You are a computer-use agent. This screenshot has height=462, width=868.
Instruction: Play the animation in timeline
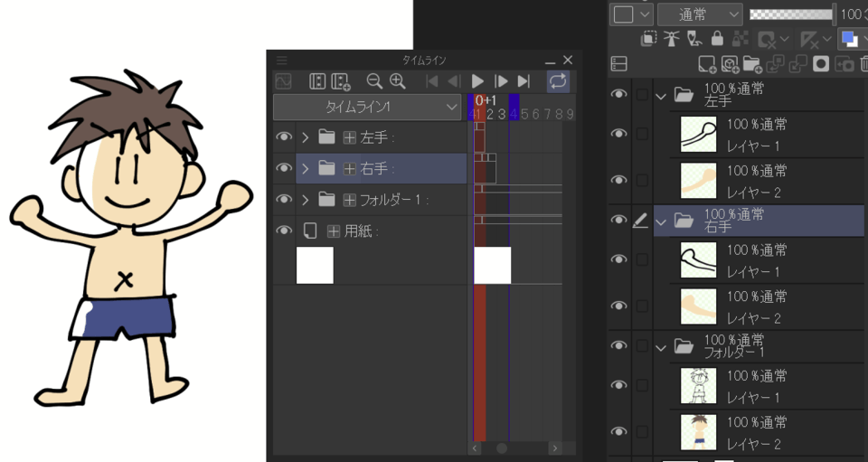tap(477, 81)
